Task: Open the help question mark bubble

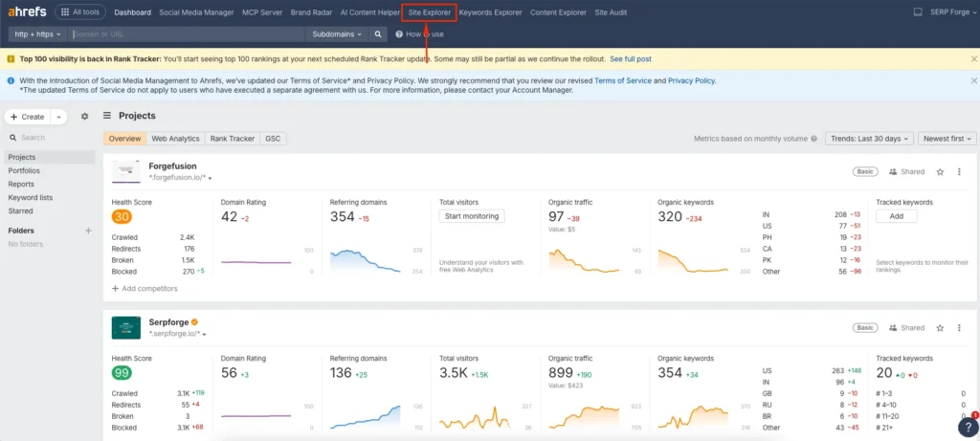Action: [967, 428]
